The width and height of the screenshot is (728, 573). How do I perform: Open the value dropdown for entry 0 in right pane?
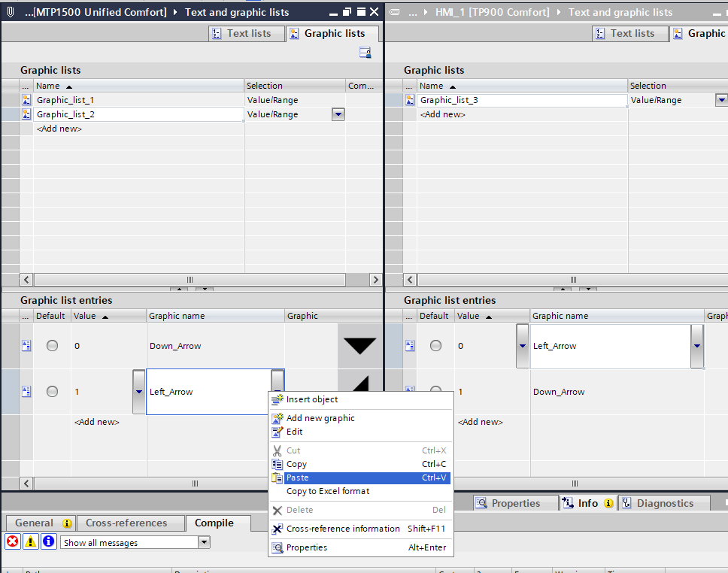(x=523, y=345)
